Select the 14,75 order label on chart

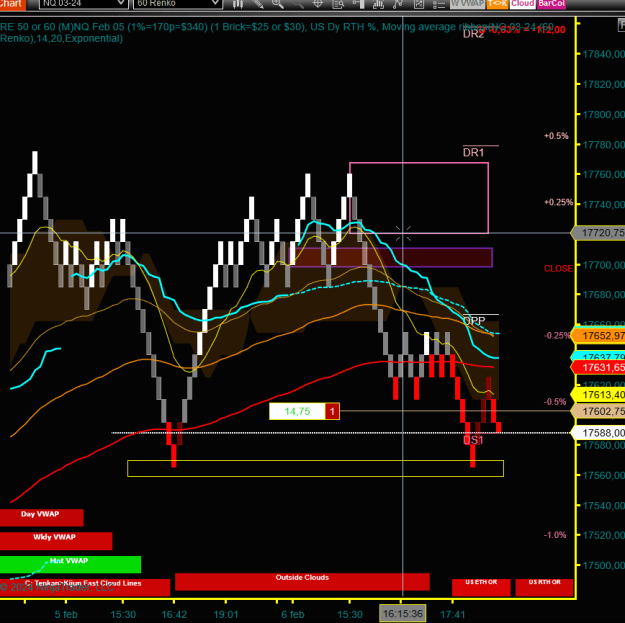(x=297, y=411)
